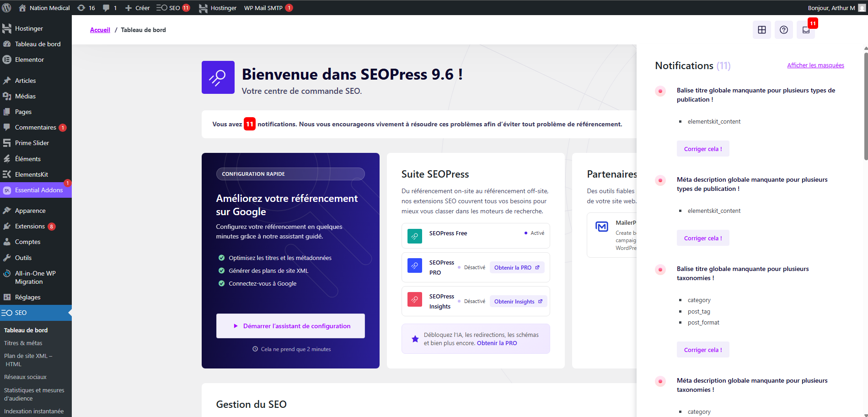Click Démarrer l'assistant de configuration
Image resolution: width=868 pixels, height=417 pixels.
tap(290, 325)
